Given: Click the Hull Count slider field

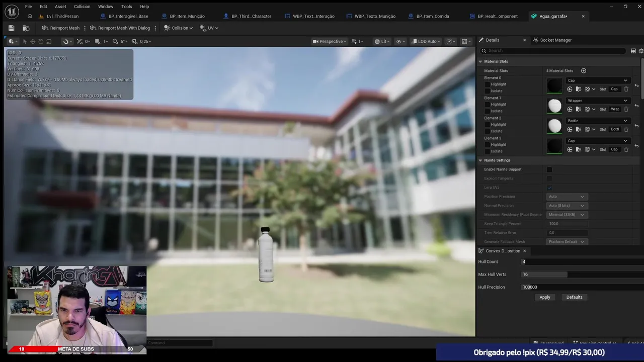Looking at the screenshot, I should coord(582,262).
